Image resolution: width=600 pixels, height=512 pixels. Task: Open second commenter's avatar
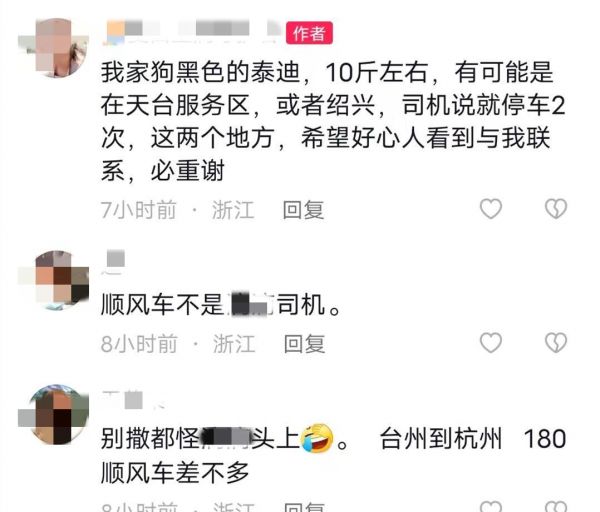click(54, 280)
